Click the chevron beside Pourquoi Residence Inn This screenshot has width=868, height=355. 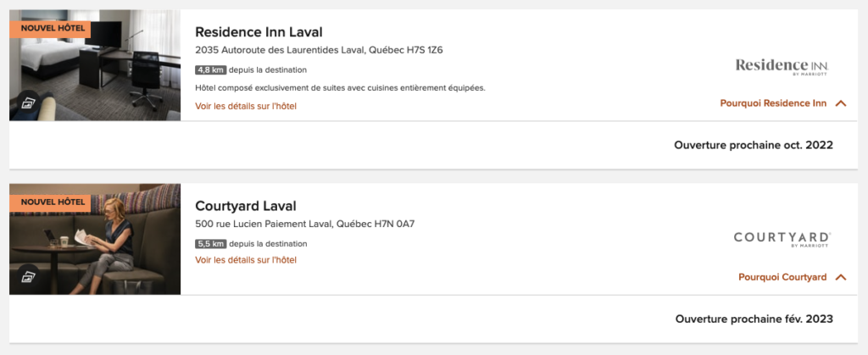(x=841, y=103)
